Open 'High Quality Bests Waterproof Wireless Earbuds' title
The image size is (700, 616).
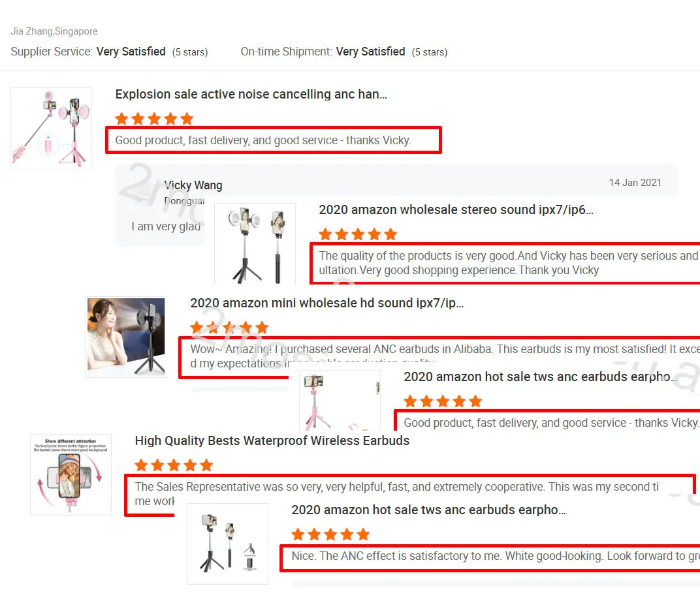(272, 440)
